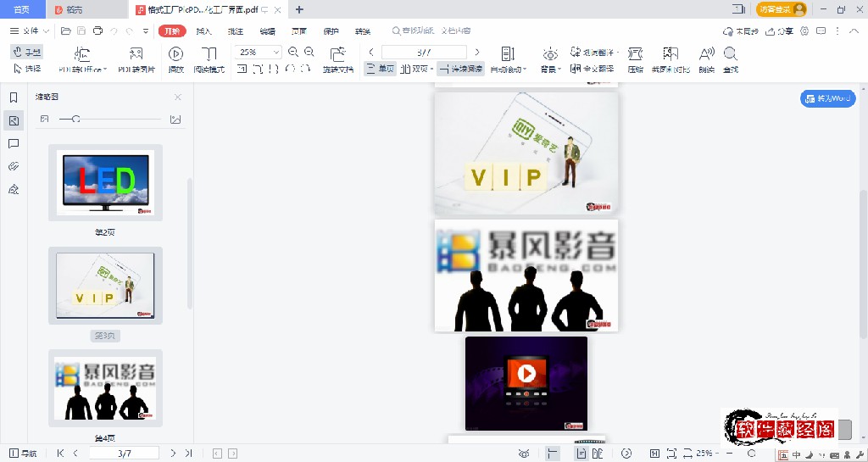Enable 双页 double page view

417,69
